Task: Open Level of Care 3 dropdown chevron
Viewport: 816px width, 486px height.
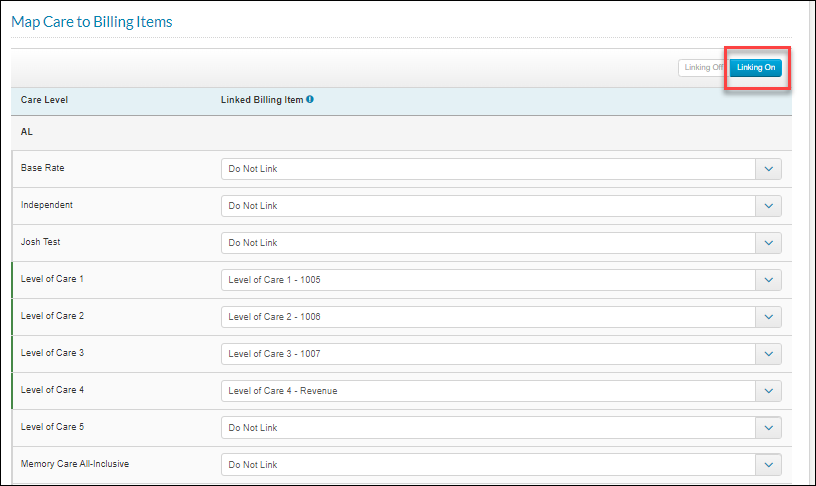Action: [769, 354]
